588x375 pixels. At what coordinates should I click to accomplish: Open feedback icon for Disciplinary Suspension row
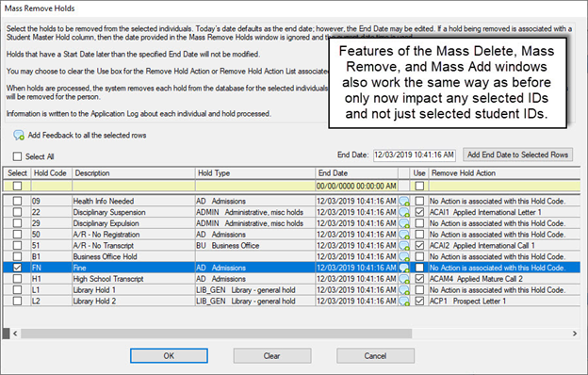coord(404,213)
